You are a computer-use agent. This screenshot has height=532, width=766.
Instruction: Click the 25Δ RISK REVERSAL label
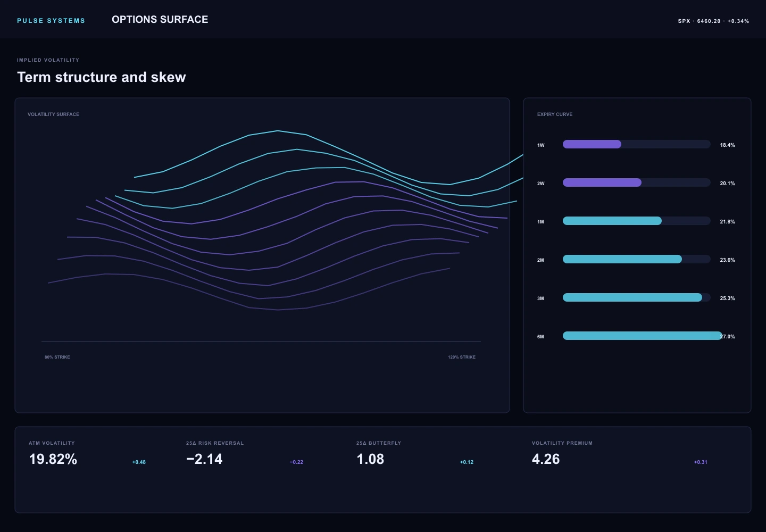[215, 443]
